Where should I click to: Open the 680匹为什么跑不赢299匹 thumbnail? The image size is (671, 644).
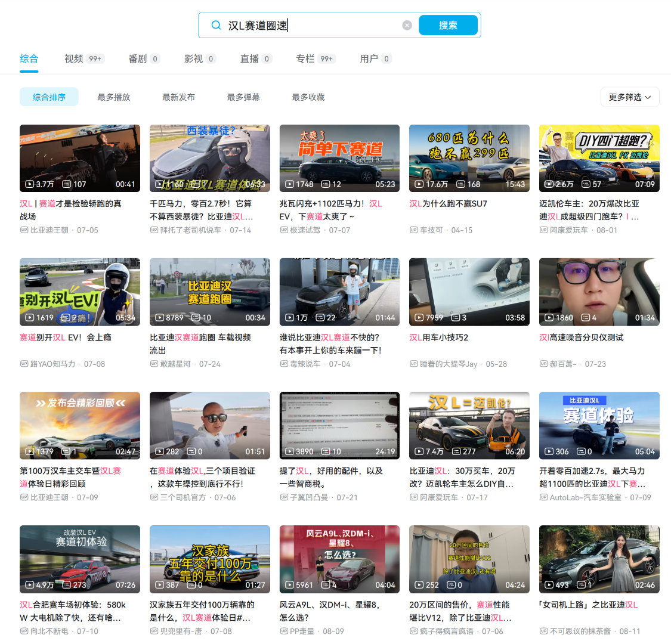coord(469,159)
